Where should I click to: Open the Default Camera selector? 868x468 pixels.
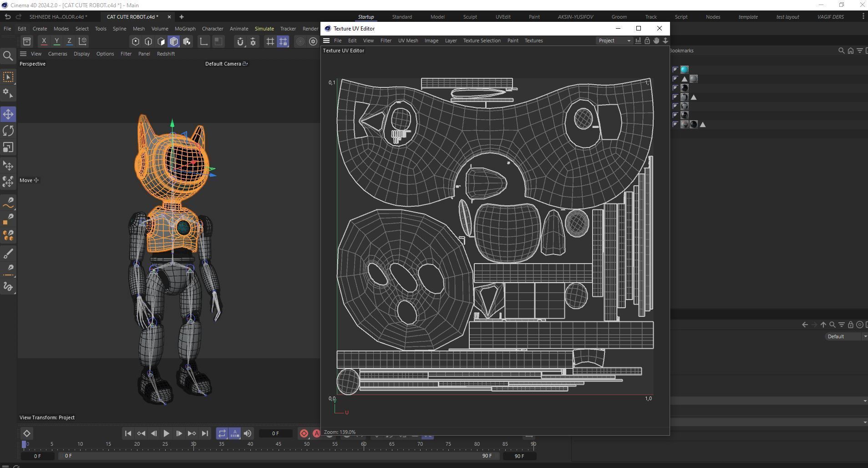coord(226,64)
